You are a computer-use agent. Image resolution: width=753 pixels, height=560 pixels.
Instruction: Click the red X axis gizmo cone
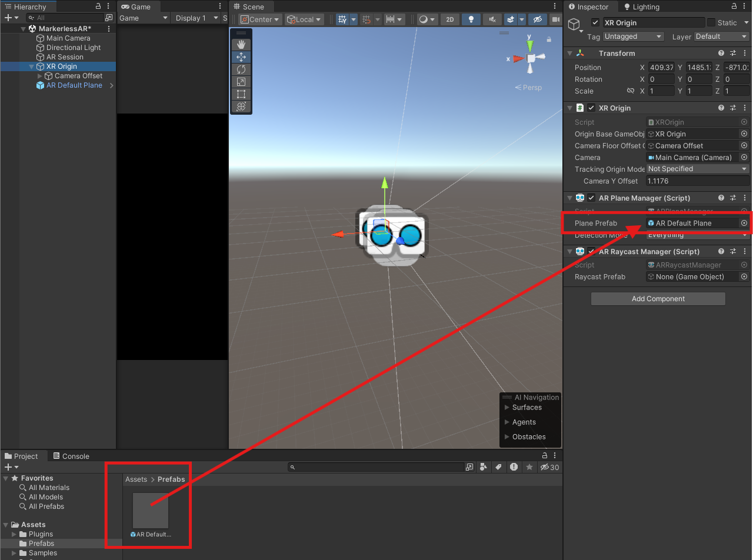click(517, 58)
